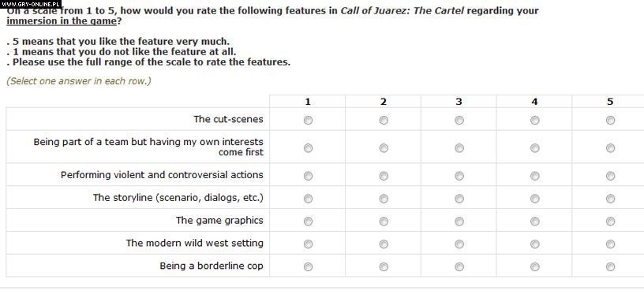The width and height of the screenshot is (644, 298).
Task: Give team-but-own-interests feature a 2
Action: (384, 148)
